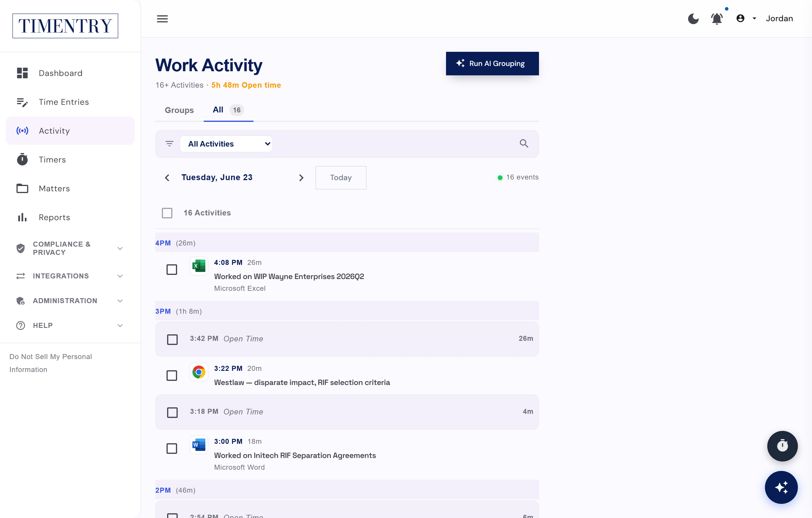Click the 3PM hour header

[347, 311]
